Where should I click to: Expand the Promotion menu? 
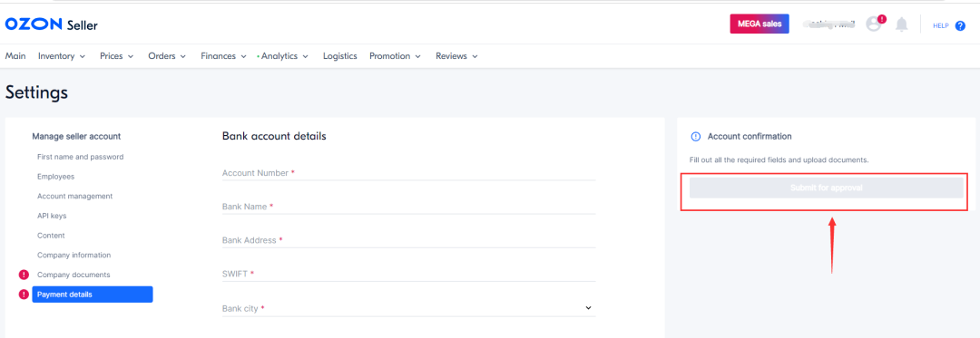click(395, 56)
